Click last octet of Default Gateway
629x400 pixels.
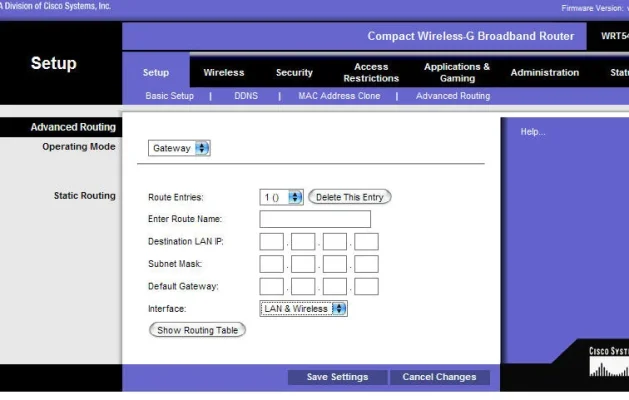pyautogui.click(x=366, y=287)
